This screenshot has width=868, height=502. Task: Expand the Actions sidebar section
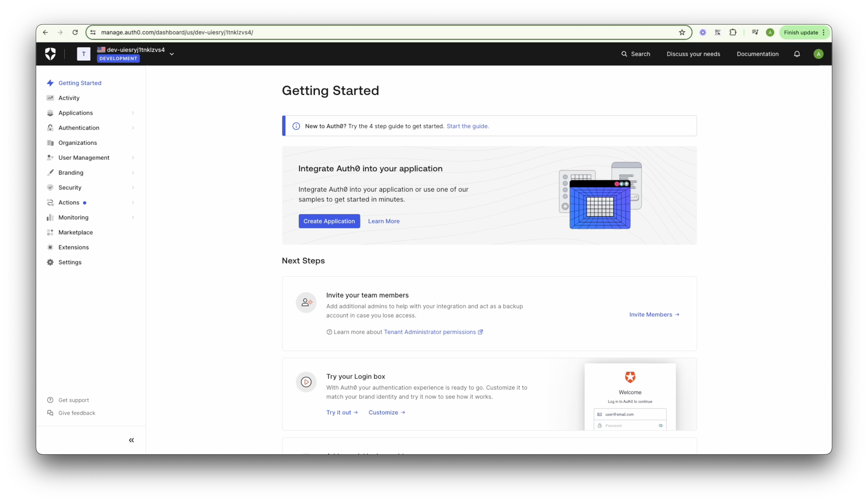pyautogui.click(x=133, y=202)
